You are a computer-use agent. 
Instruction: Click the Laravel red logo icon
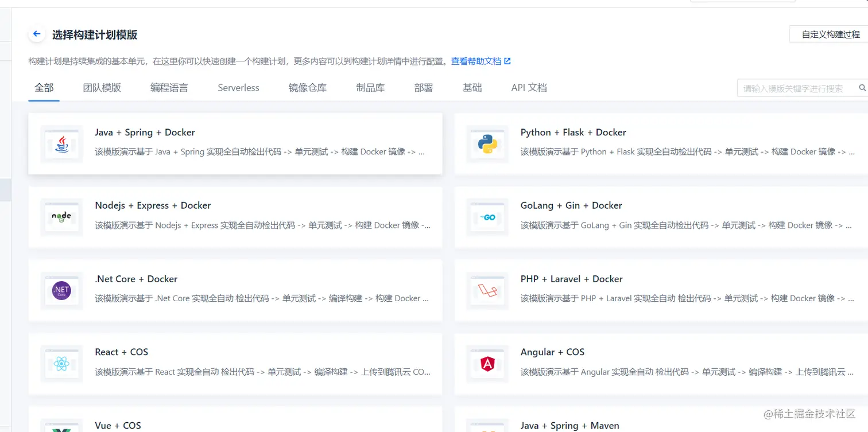487,291
